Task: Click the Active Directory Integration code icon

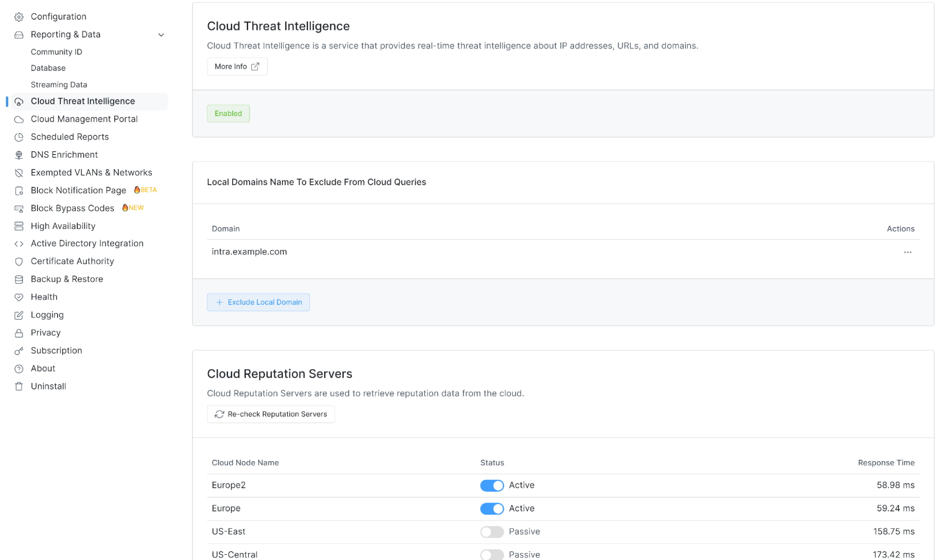Action: click(x=19, y=243)
